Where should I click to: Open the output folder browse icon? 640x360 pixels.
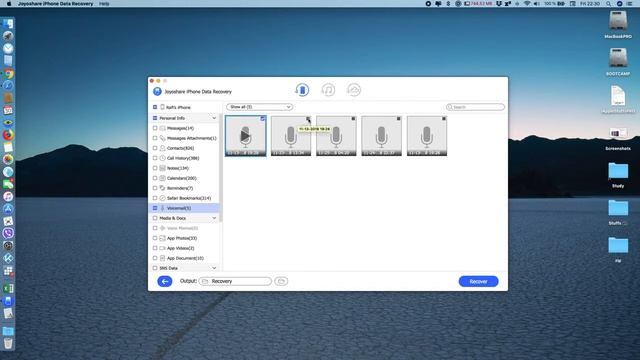pos(281,281)
